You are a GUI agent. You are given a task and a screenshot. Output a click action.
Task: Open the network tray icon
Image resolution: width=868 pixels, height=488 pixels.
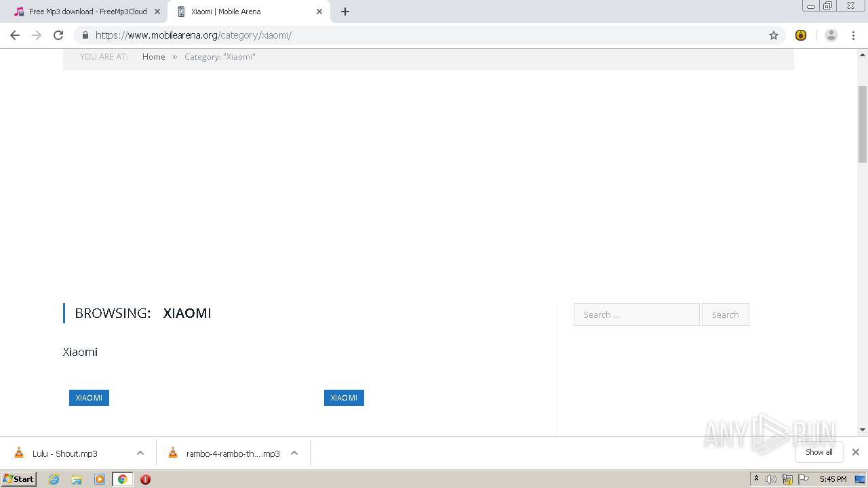click(x=787, y=479)
